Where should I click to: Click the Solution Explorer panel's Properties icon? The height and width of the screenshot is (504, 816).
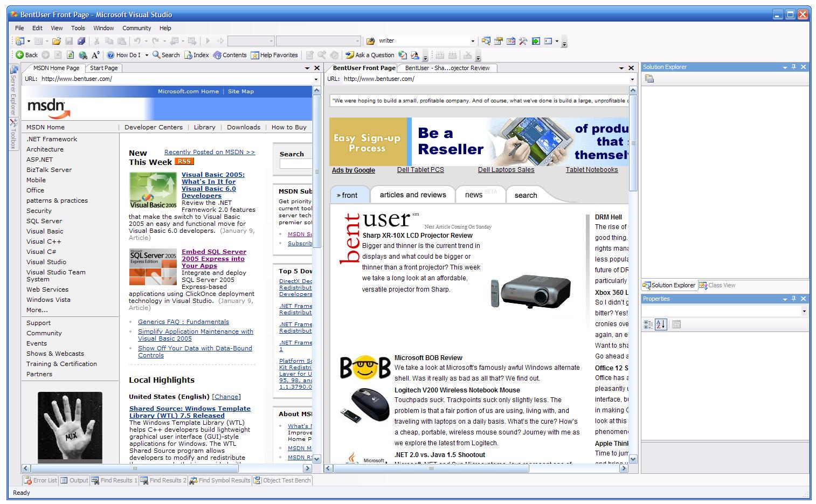click(649, 79)
